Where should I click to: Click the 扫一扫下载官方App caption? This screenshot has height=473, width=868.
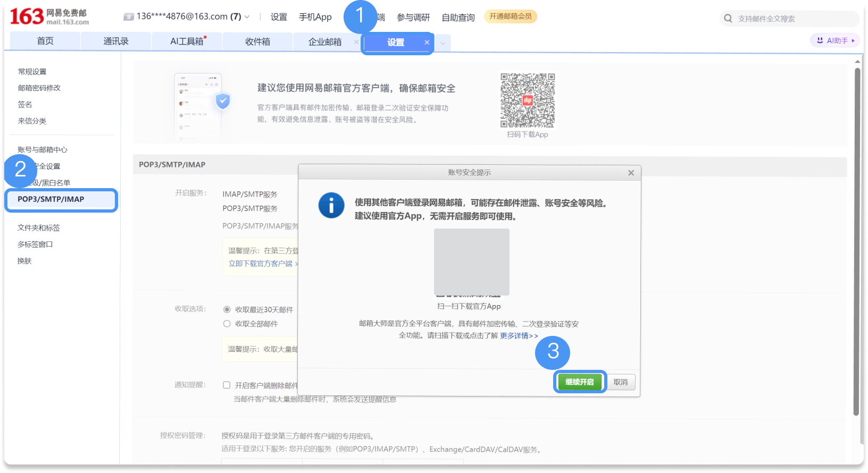469,306
